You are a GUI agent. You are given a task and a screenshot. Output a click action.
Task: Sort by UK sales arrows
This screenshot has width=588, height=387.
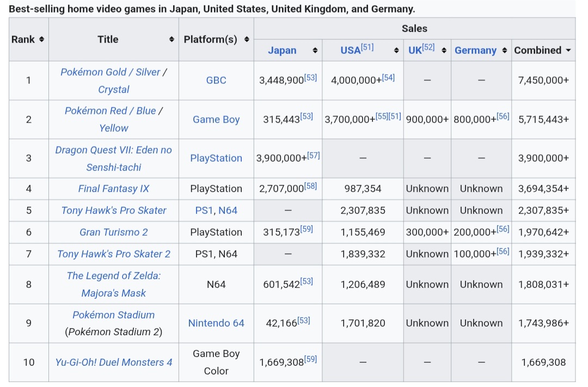click(444, 50)
